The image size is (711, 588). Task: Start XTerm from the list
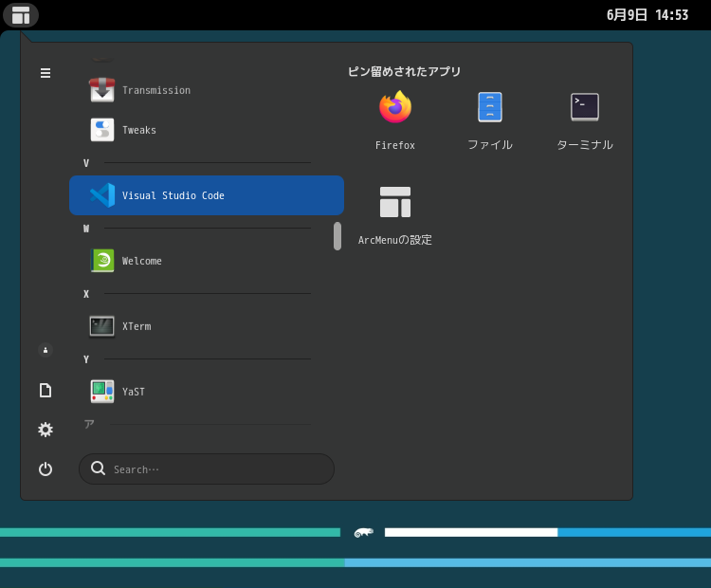click(x=207, y=326)
